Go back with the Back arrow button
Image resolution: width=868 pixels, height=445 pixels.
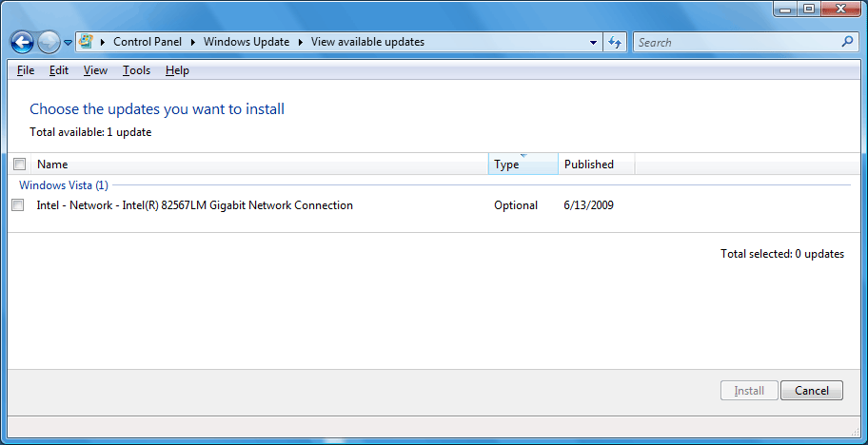tap(23, 42)
